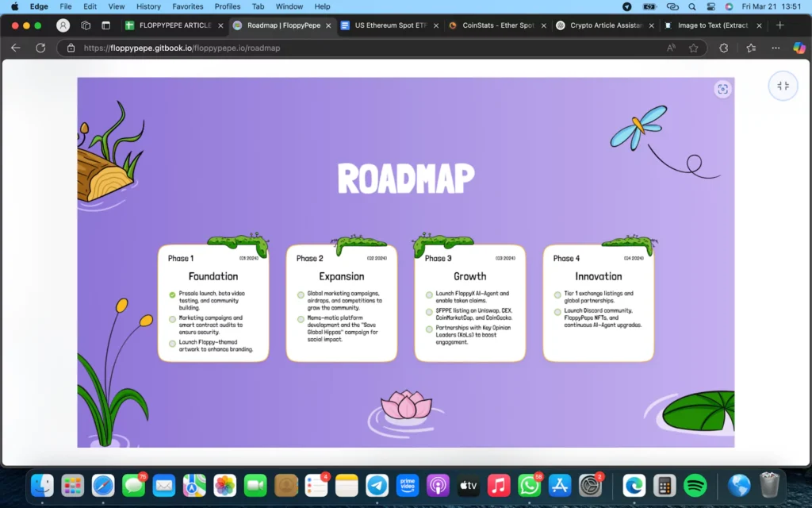812x508 pixels.
Task: Open the tab actions menu icon
Action: coord(105,25)
